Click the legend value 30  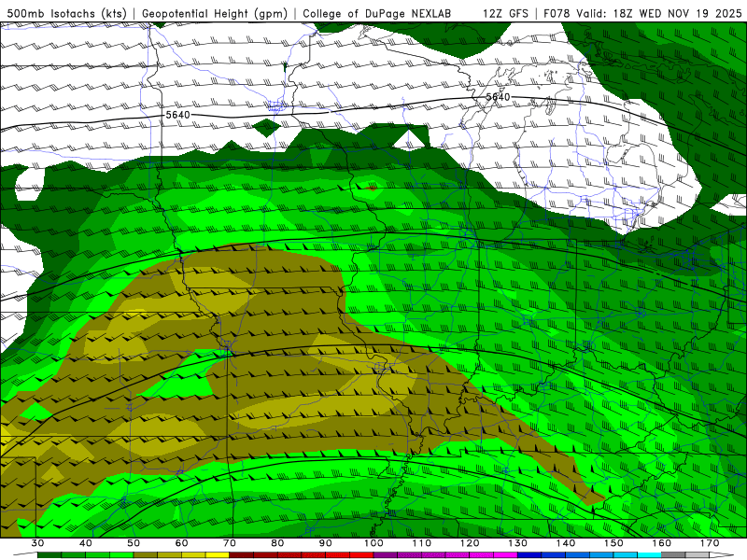pos(37,543)
